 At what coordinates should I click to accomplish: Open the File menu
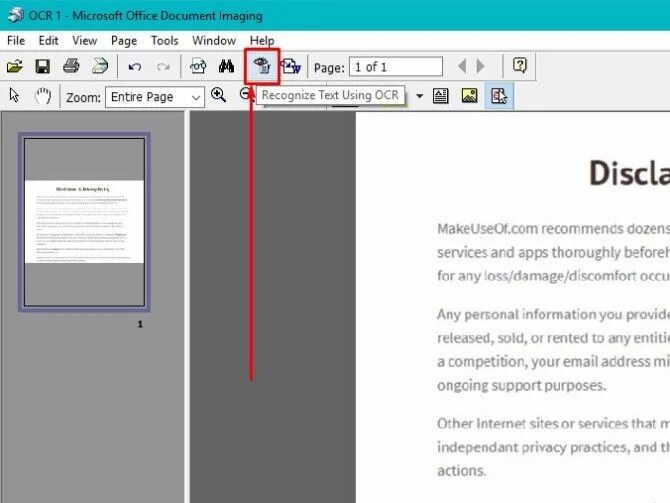[x=16, y=41]
